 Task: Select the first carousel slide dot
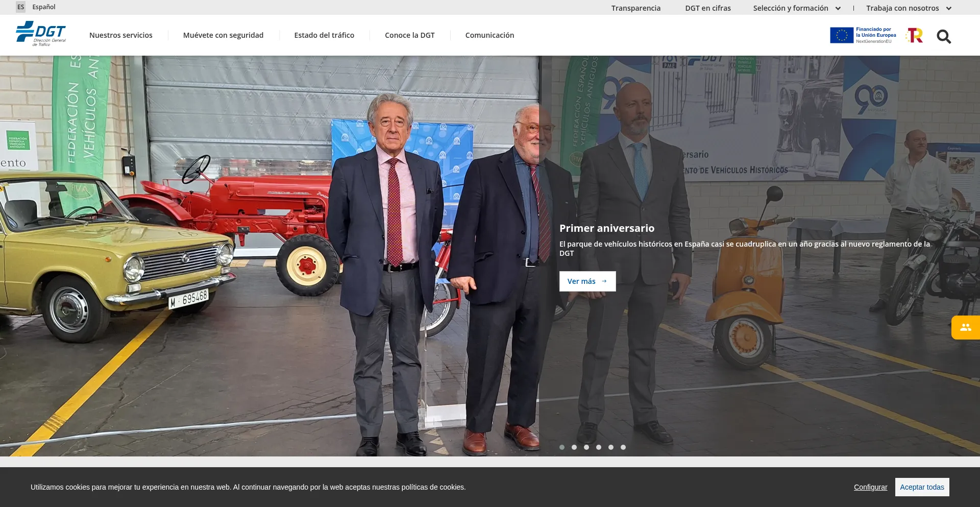(562, 447)
